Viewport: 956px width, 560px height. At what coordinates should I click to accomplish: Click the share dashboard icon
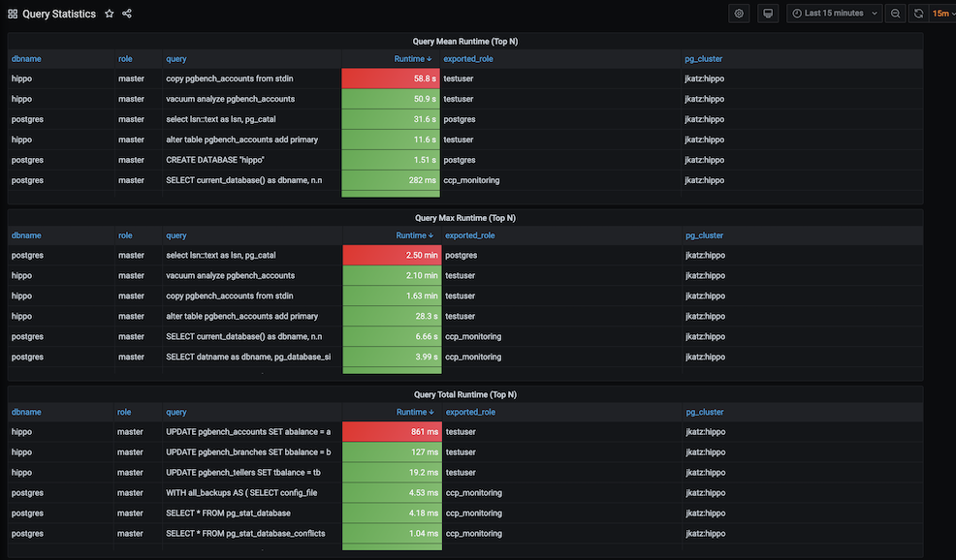pyautogui.click(x=126, y=14)
